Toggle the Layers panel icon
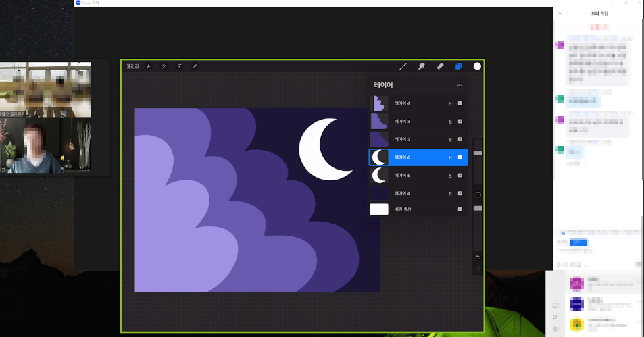 click(458, 66)
